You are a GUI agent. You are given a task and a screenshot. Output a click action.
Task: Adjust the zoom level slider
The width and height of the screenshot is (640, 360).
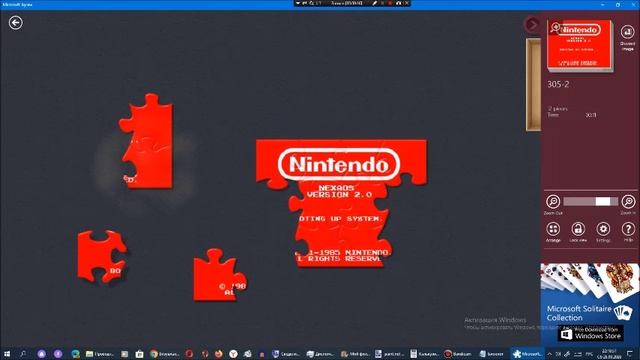[x=590, y=202]
